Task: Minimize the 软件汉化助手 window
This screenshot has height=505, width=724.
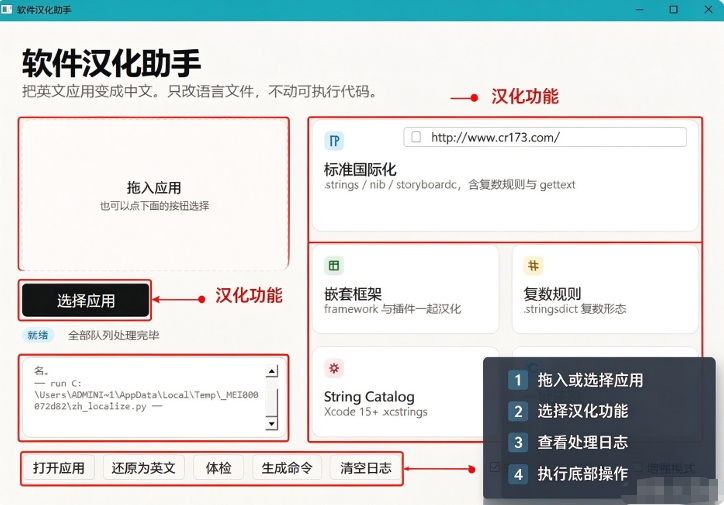Action: (x=640, y=9)
